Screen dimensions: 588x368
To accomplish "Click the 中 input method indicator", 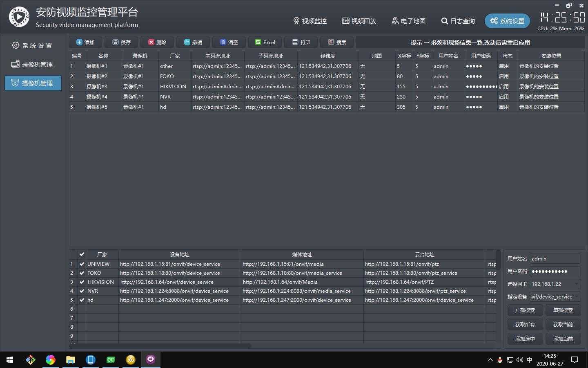I will 530,360.
